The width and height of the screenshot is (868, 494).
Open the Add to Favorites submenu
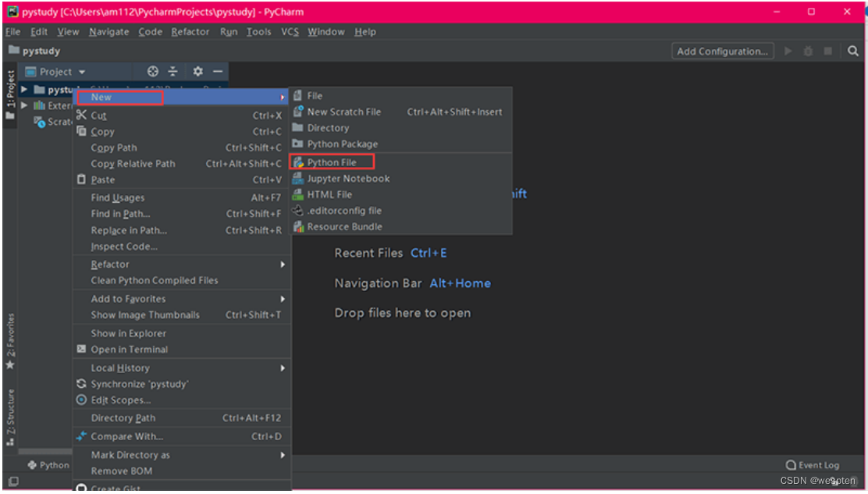click(182, 299)
